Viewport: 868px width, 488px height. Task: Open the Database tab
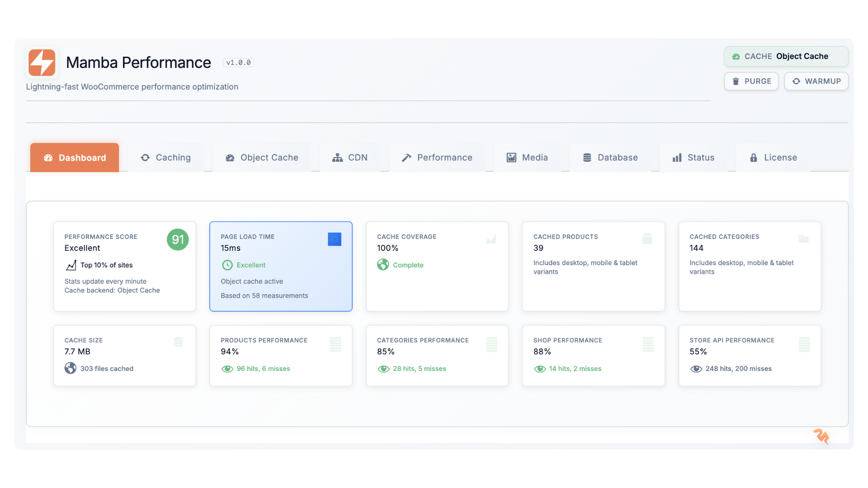(610, 158)
